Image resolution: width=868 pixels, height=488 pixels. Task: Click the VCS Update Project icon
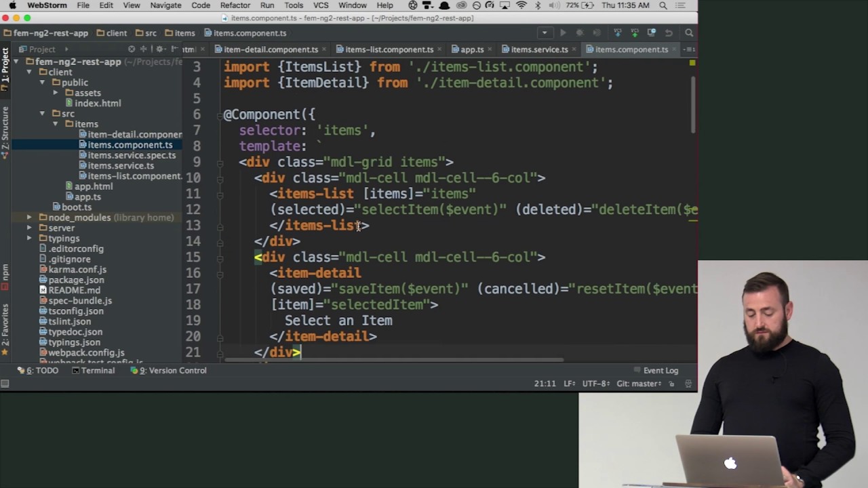coord(618,33)
